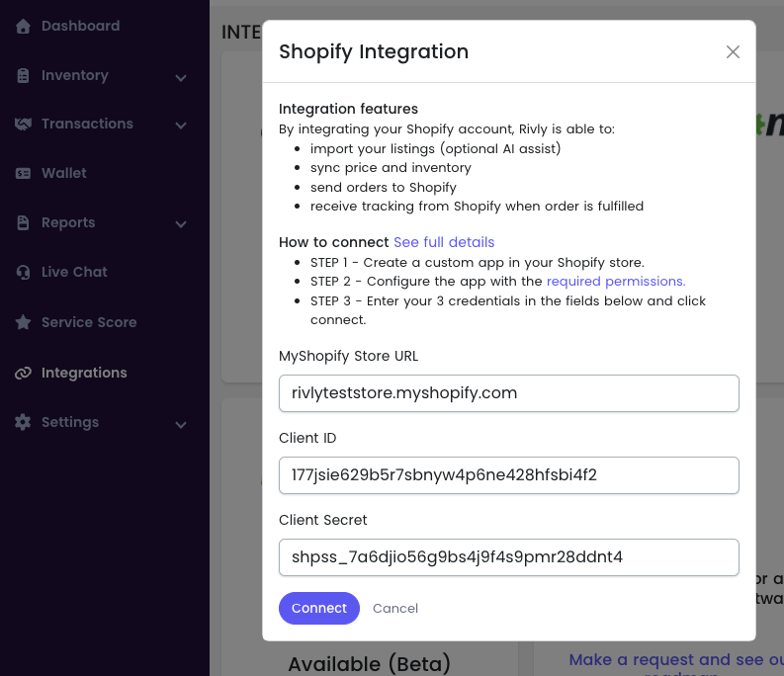The width and height of the screenshot is (784, 676).
Task: Close the Shopify Integration modal with X
Action: coord(733,51)
